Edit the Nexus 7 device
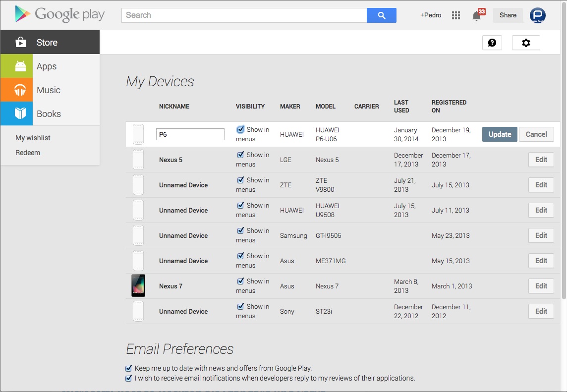567x392 pixels. (x=541, y=286)
